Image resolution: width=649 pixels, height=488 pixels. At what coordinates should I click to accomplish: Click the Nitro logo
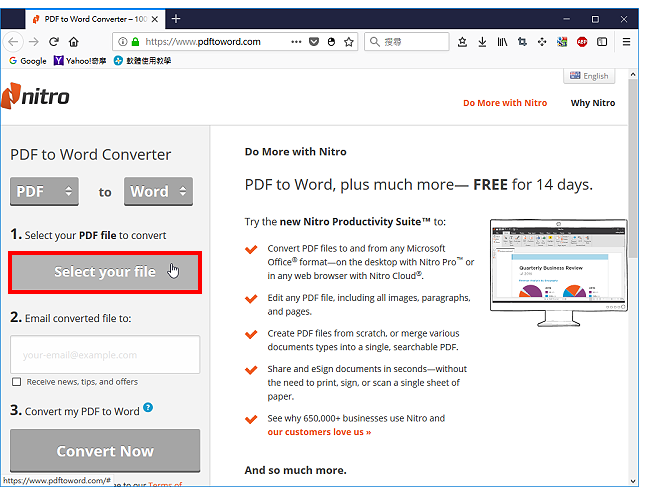tap(35, 96)
